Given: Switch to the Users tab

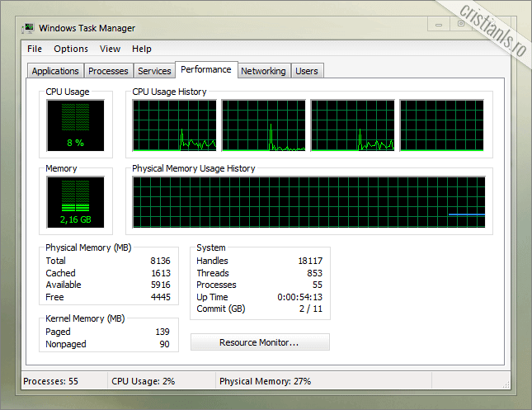Looking at the screenshot, I should point(307,71).
